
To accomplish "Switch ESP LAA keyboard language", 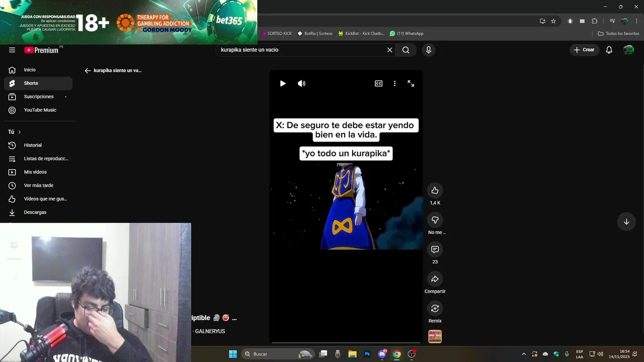I will pos(580,354).
